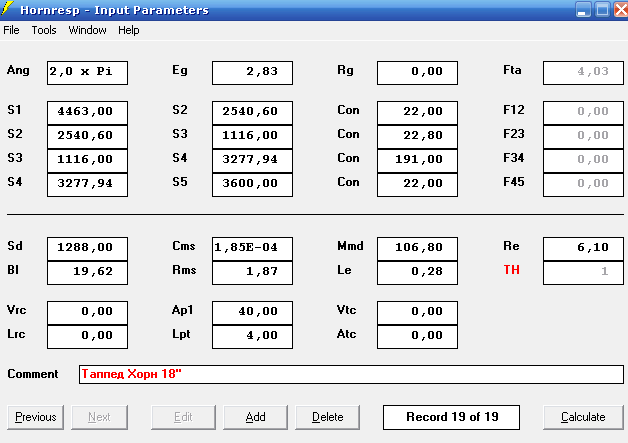Click the Cms field with 1,85E-04
This screenshot has width=628, height=443.
pos(252,249)
